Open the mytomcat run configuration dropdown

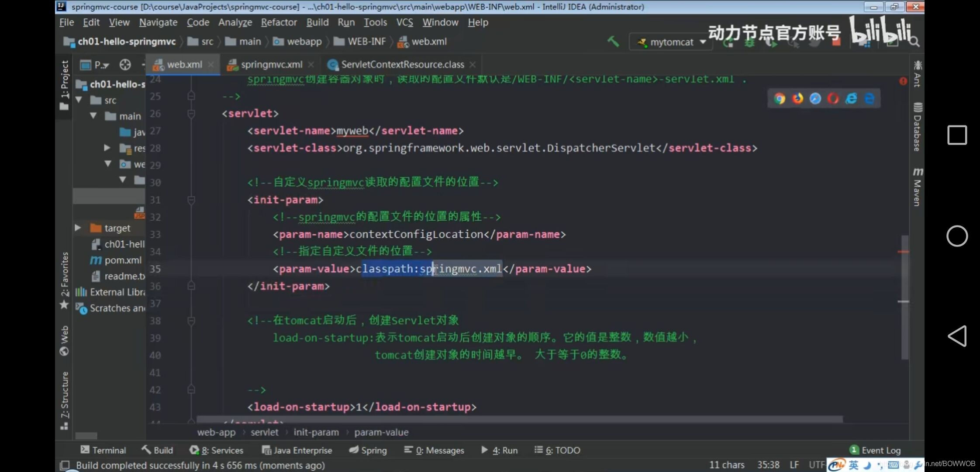pyautogui.click(x=703, y=42)
